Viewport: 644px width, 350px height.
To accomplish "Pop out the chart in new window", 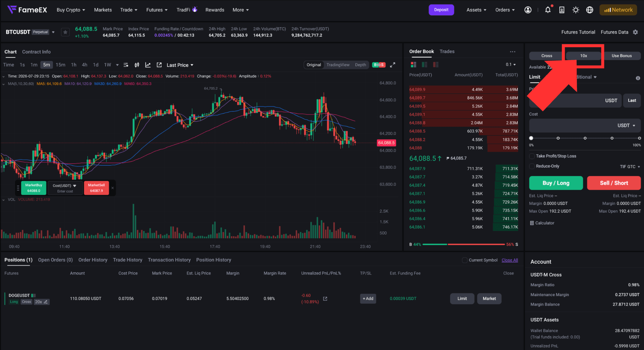I will [x=159, y=65].
